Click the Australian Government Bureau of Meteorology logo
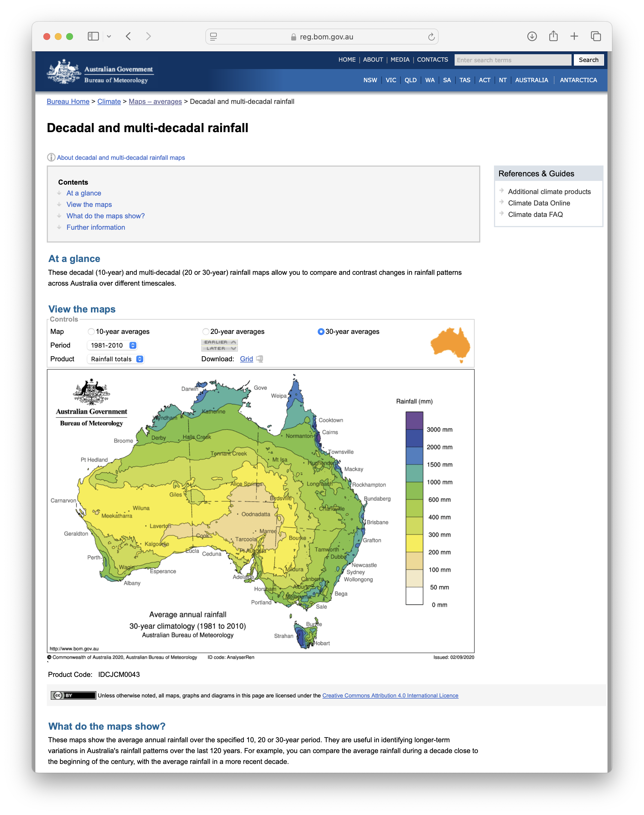The width and height of the screenshot is (644, 815). tap(100, 71)
